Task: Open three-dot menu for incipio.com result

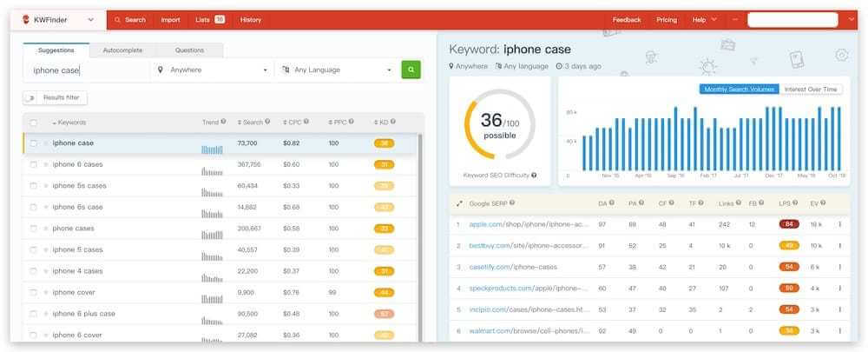Action: (839, 310)
